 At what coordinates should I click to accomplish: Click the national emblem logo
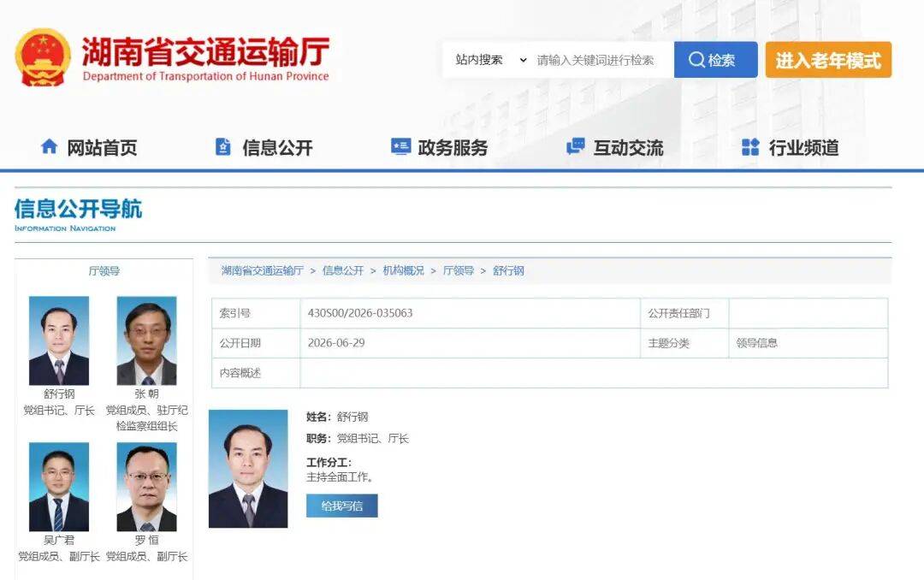[43, 58]
